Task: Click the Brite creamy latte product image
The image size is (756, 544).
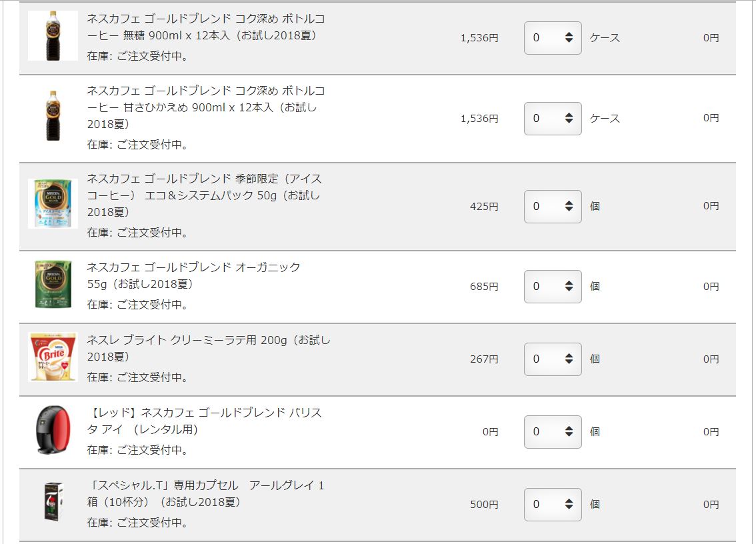Action: [53, 357]
